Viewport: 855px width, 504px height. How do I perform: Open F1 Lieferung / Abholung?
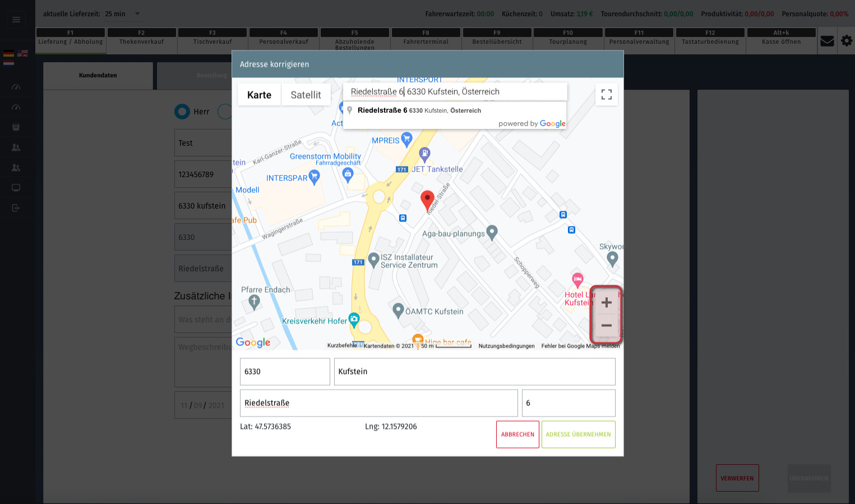point(71,41)
